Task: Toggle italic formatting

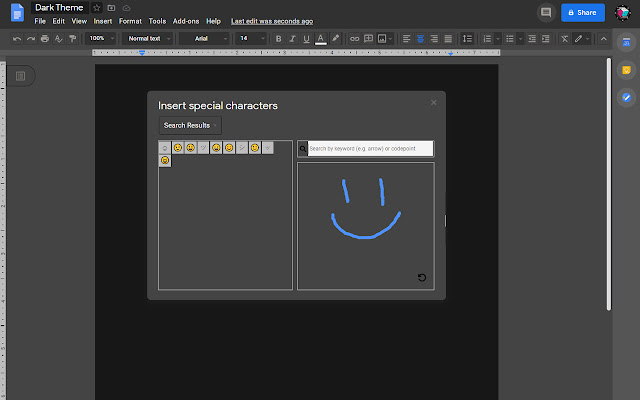Action: click(292, 39)
